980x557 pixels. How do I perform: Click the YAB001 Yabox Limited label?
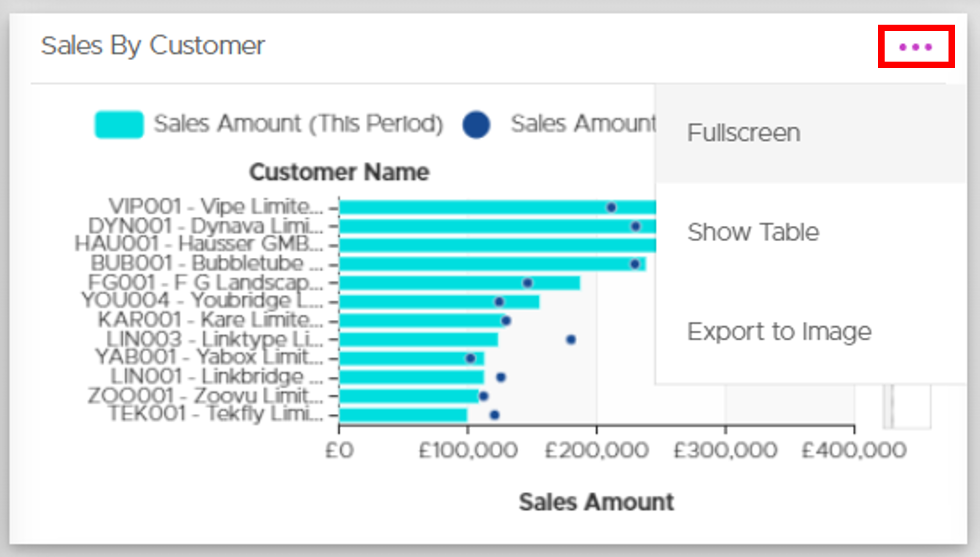209,357
